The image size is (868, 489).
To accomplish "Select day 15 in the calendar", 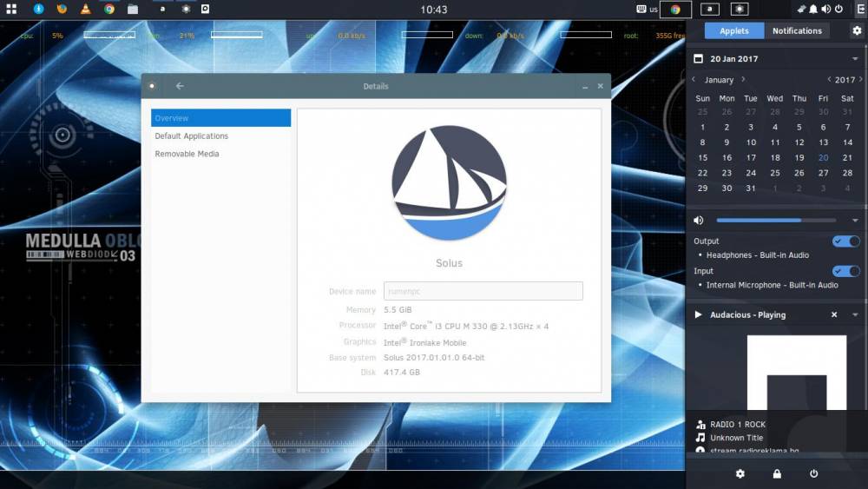I will pyautogui.click(x=702, y=158).
